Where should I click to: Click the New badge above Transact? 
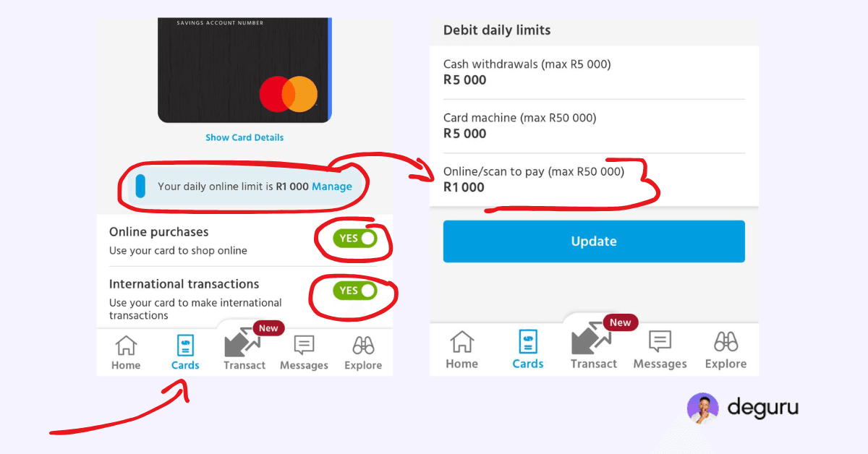(x=269, y=327)
